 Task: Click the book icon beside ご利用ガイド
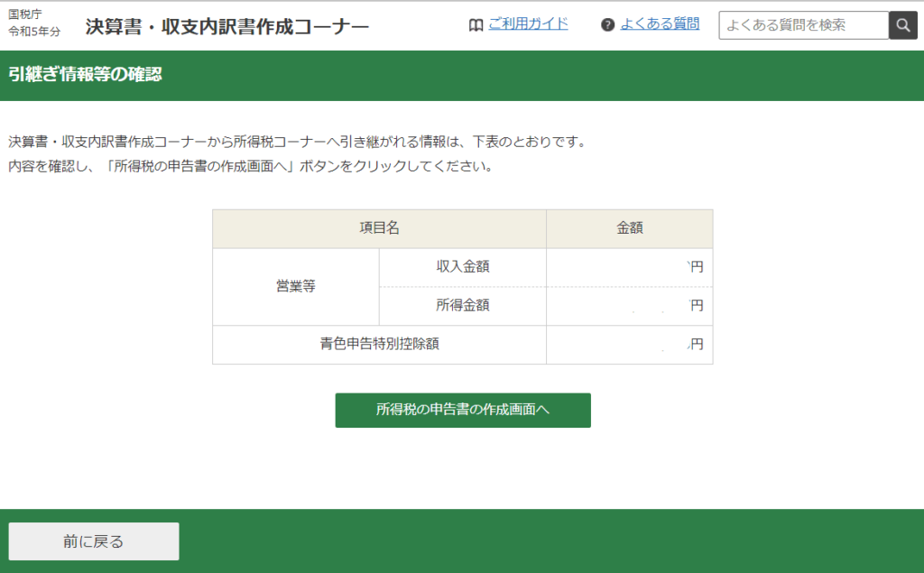[476, 24]
